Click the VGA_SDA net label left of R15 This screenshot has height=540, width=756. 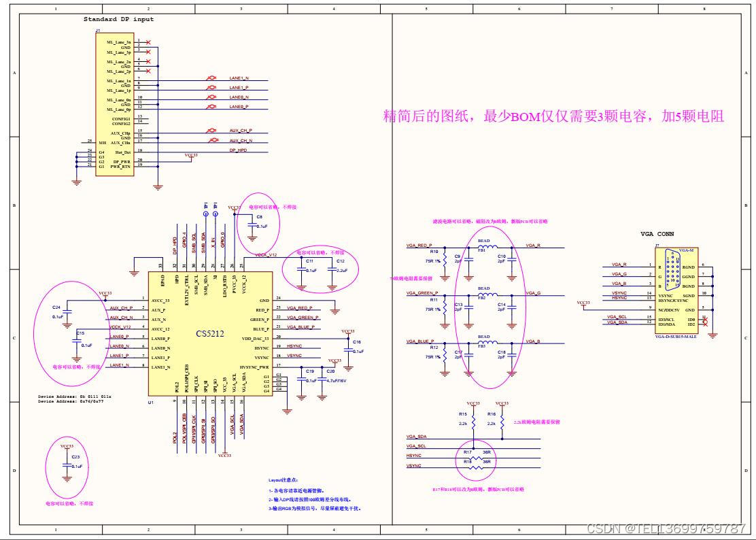point(416,437)
